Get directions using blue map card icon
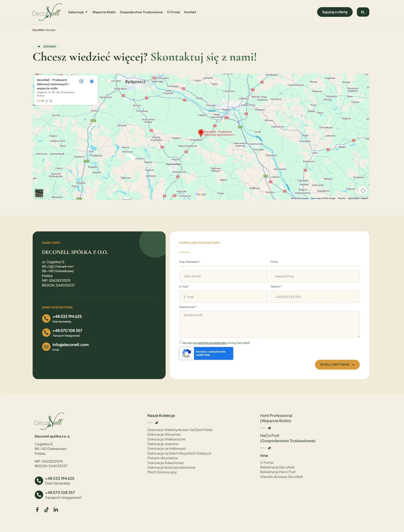This screenshot has height=532, width=404. pyautogui.click(x=92, y=81)
